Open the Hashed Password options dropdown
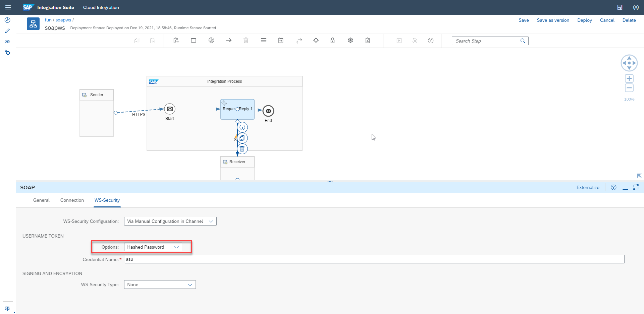This screenshot has width=644, height=314. click(153, 247)
